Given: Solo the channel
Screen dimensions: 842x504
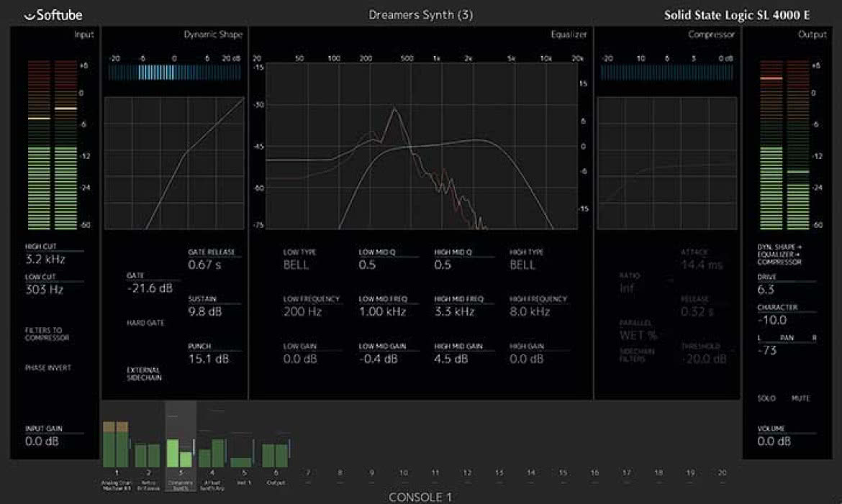Looking at the screenshot, I should tap(766, 398).
